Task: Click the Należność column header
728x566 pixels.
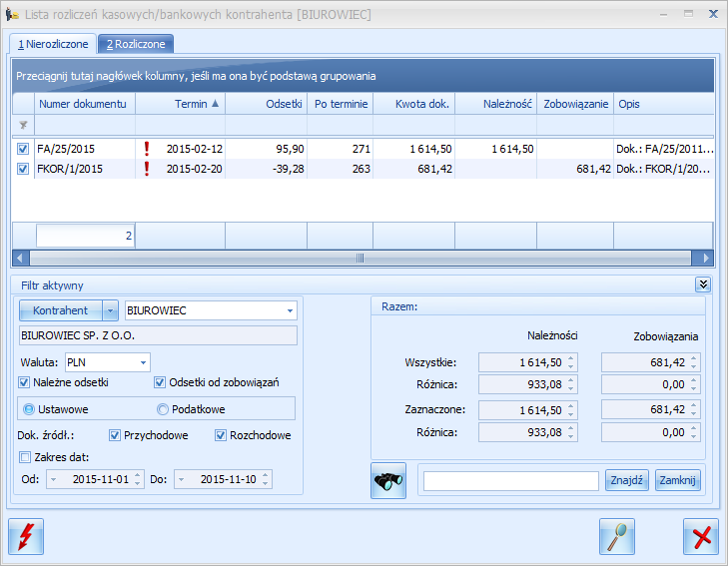Action: coord(496,104)
